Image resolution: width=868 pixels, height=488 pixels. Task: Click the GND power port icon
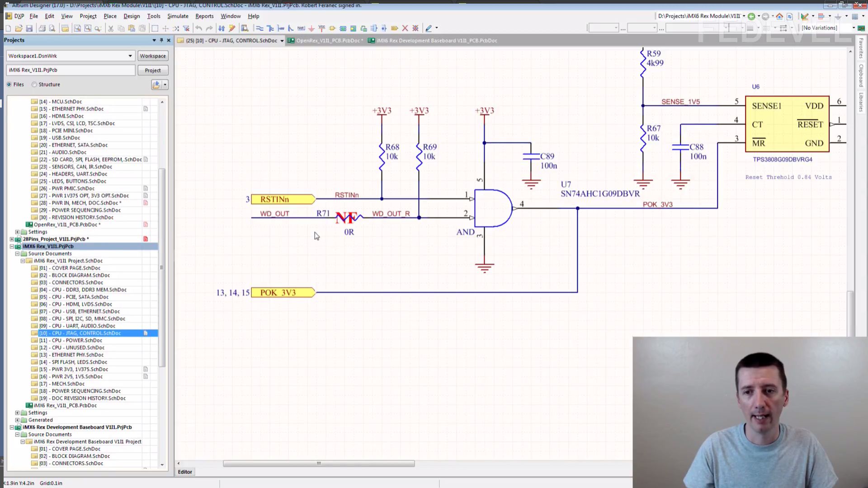point(311,28)
